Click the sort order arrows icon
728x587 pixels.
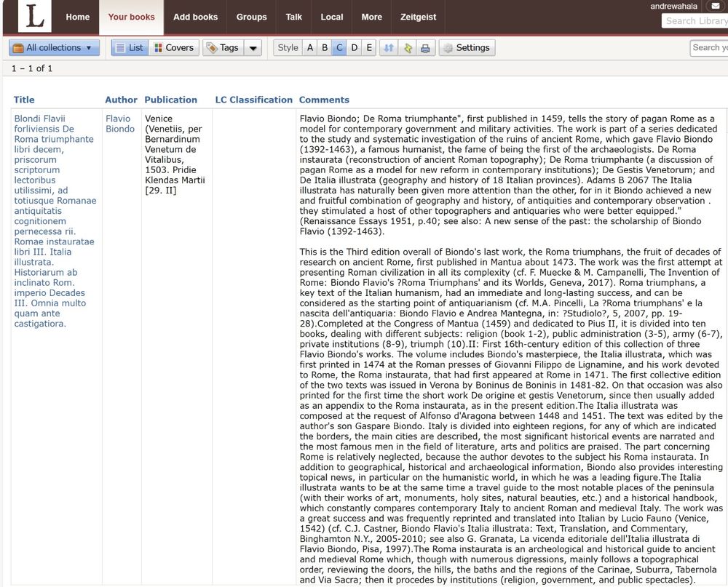pos(389,48)
